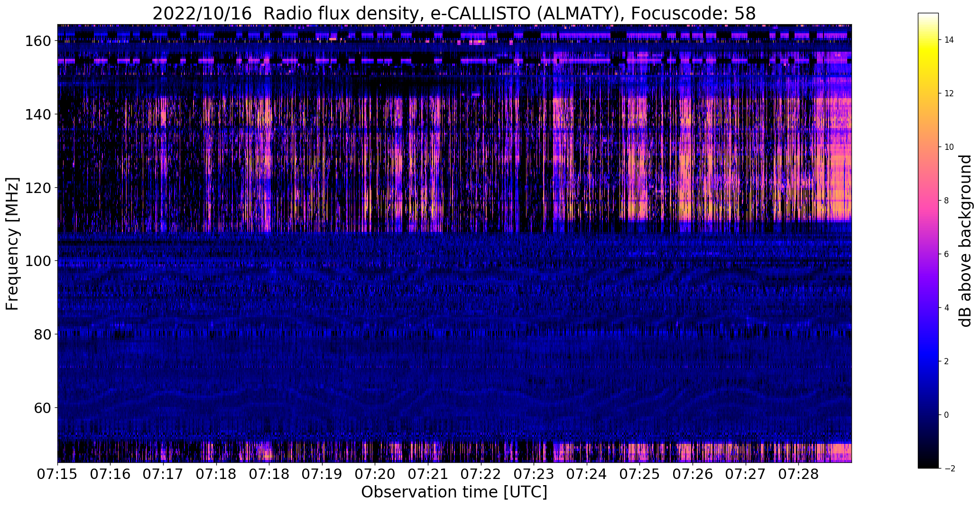Click the 07:21 time tick label
Screen dimensions: 980x506
[x=428, y=474]
